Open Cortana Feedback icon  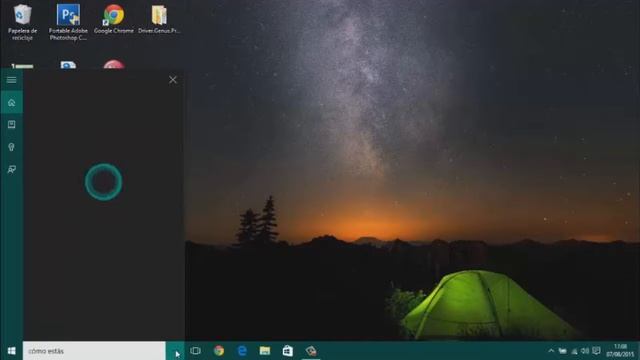pos(11,169)
